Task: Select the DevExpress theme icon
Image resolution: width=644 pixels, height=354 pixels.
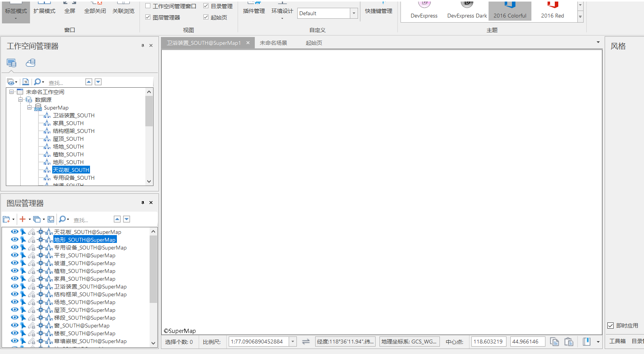Action: coord(424,4)
